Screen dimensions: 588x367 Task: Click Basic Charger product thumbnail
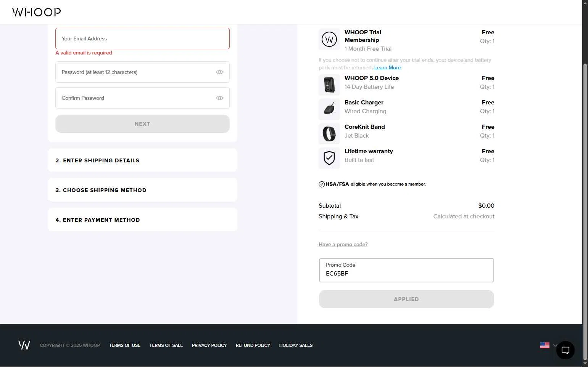click(329, 109)
